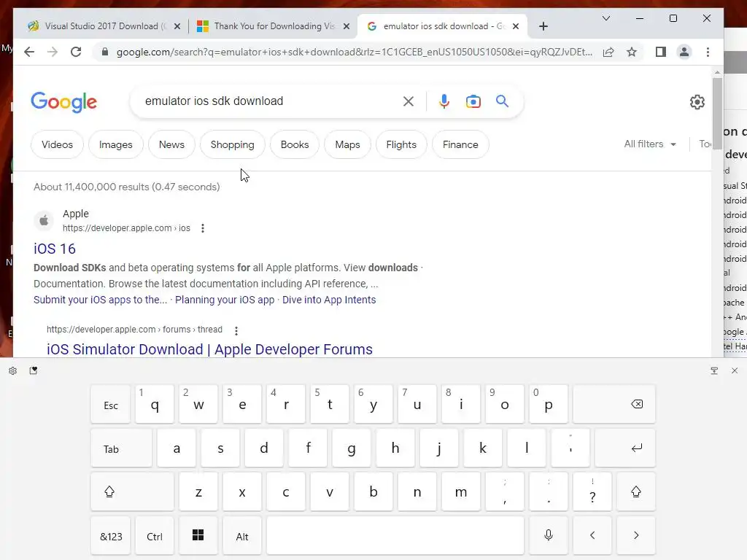The width and height of the screenshot is (747, 560).
Task: Switch keyboard to &123 symbols layout
Action: tap(111, 536)
